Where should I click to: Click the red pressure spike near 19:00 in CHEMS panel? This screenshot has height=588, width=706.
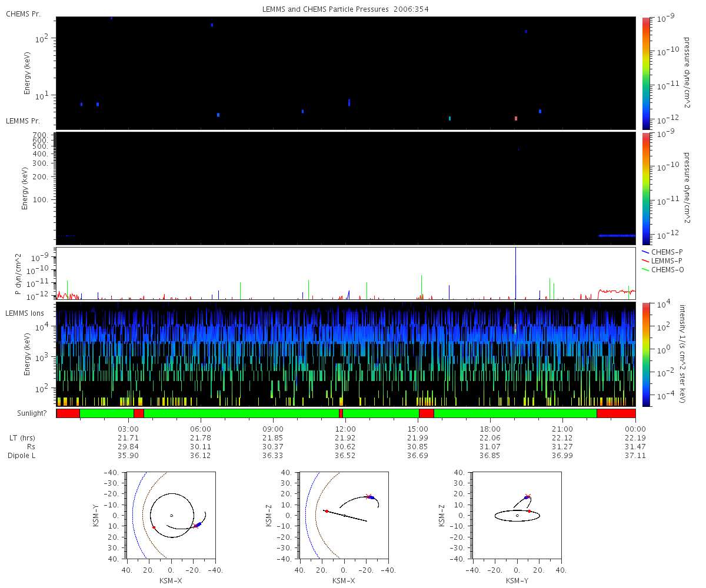(x=516, y=118)
